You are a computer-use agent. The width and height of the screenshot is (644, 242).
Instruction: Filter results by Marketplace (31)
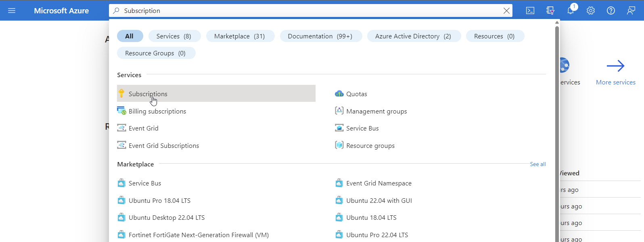(x=240, y=36)
